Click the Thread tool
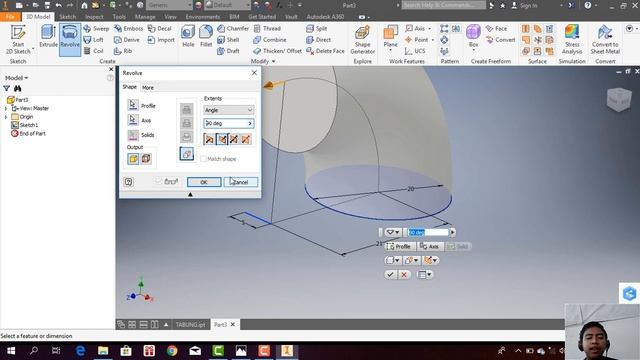The height and width of the screenshot is (360, 640). [x=267, y=29]
